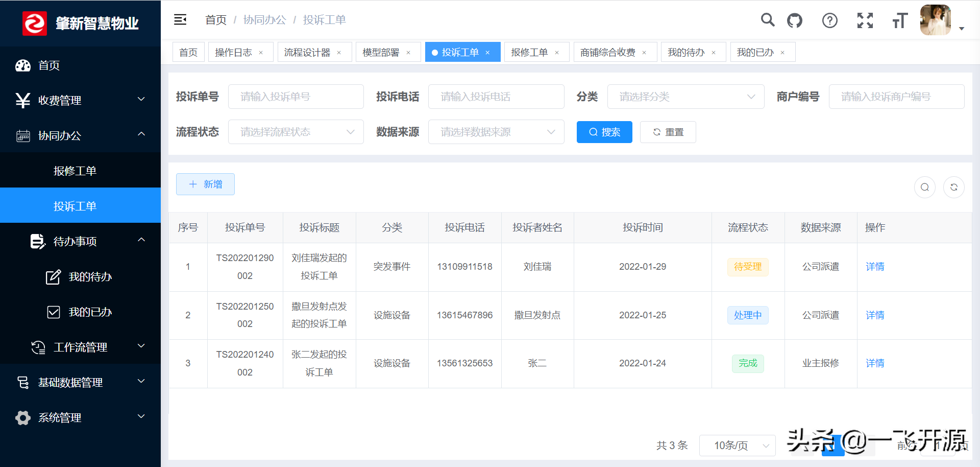Open 投诉工单 in the sidebar

[80, 206]
